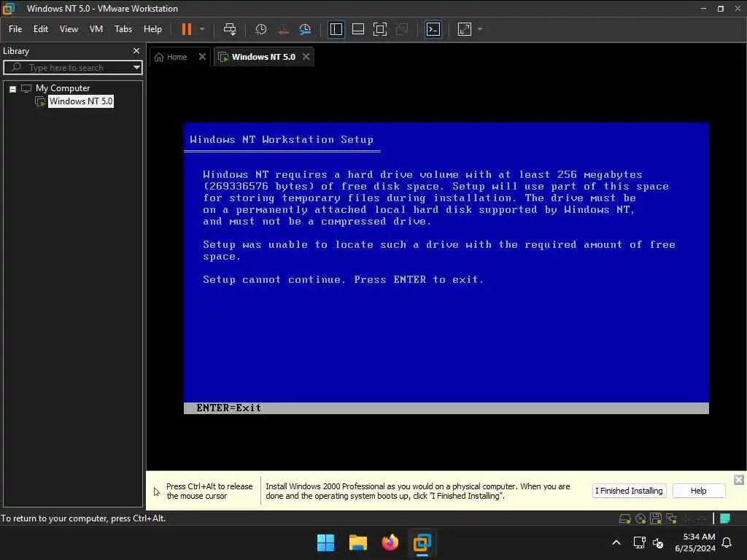
Task: Click the CD/DVD device status icon
Action: (640, 518)
